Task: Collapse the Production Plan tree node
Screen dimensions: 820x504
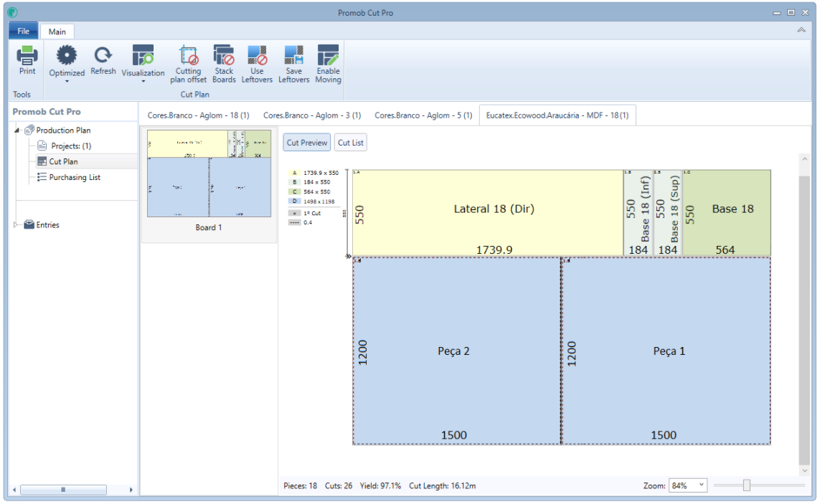Action: click(x=17, y=130)
